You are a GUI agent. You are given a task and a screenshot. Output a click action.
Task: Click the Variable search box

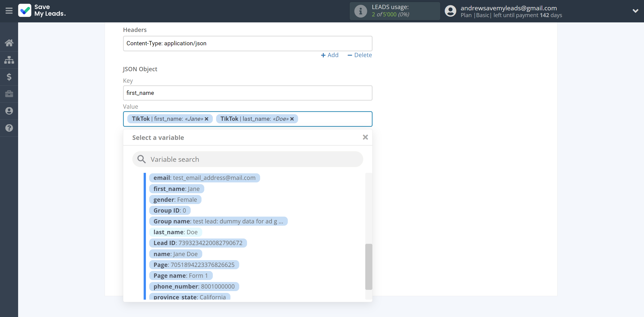tap(248, 159)
